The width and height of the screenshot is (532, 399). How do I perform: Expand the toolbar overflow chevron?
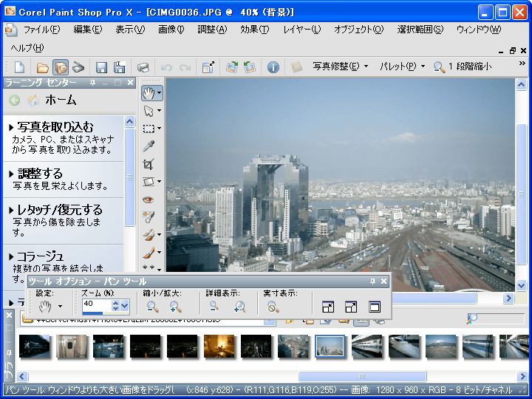pos(522,64)
